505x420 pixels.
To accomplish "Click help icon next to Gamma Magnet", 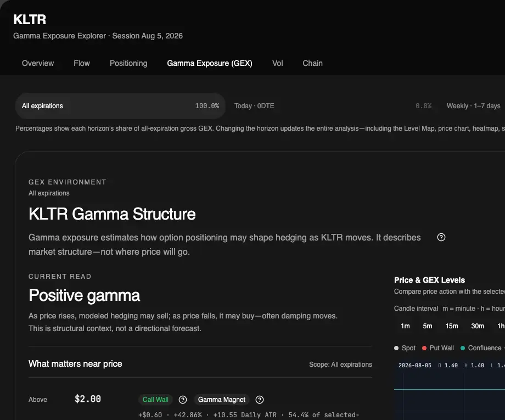I will pos(260,400).
